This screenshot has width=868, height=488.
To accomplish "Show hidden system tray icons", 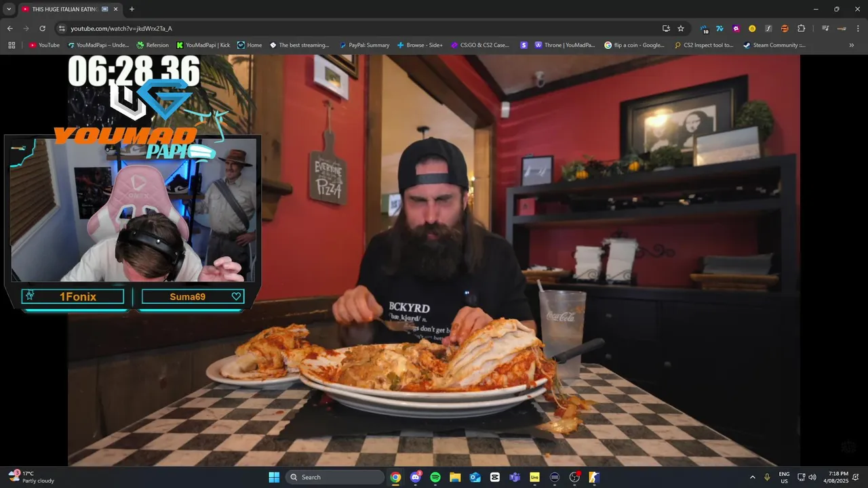I will pyautogui.click(x=752, y=477).
